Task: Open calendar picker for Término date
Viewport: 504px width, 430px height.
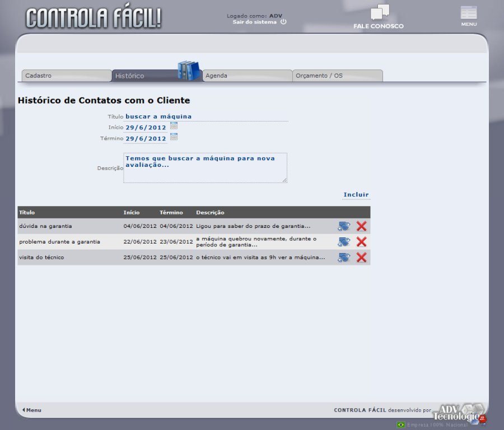Action: pos(174,137)
